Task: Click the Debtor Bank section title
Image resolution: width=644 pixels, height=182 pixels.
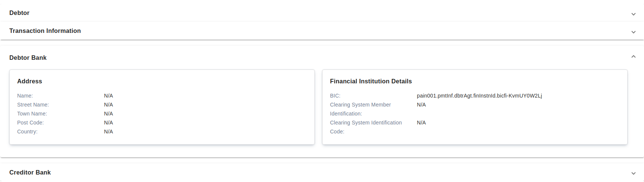Action: click(28, 58)
